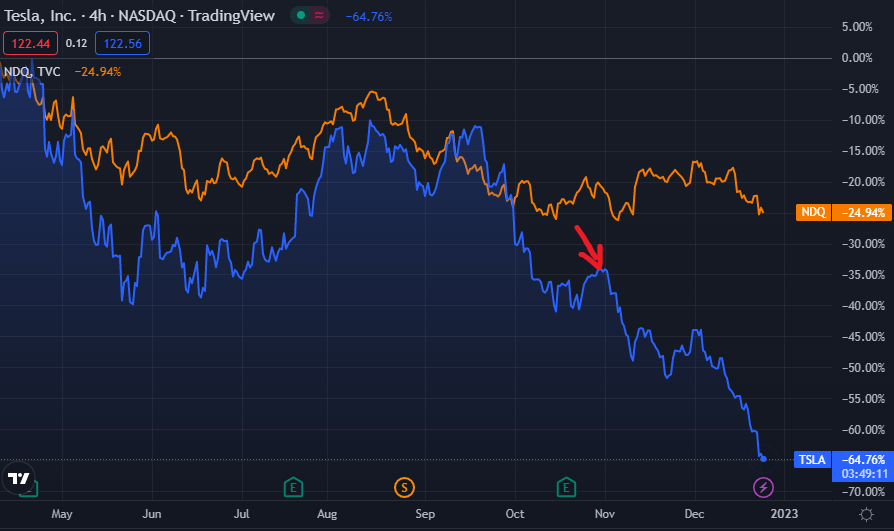Click the Aug label on time axis
This screenshot has width=894, height=531.
[x=327, y=514]
